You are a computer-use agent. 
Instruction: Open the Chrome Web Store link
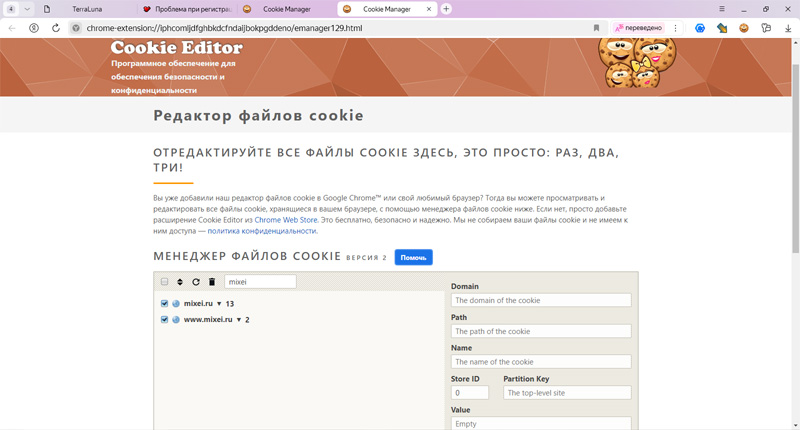(286, 220)
